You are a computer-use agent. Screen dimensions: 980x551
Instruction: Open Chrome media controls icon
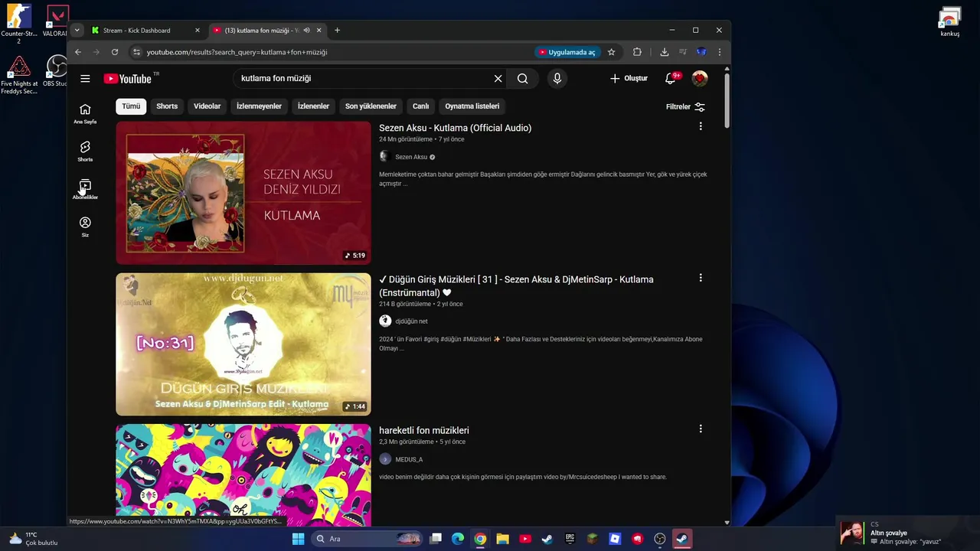[682, 52]
